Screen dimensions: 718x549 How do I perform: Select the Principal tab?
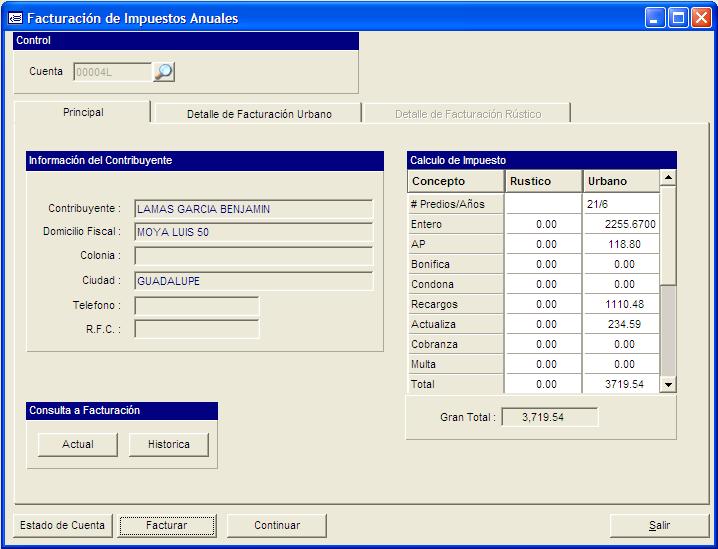(83, 112)
